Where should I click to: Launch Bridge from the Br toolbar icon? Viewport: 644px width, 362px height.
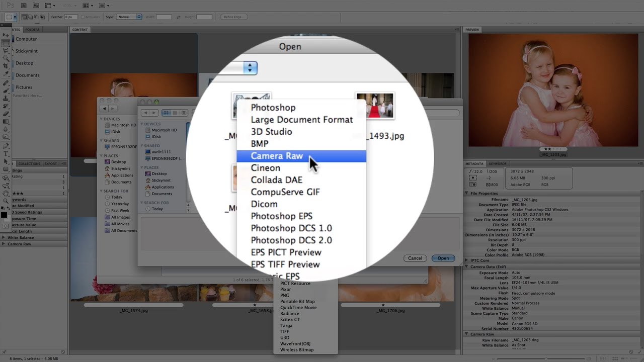click(x=24, y=6)
